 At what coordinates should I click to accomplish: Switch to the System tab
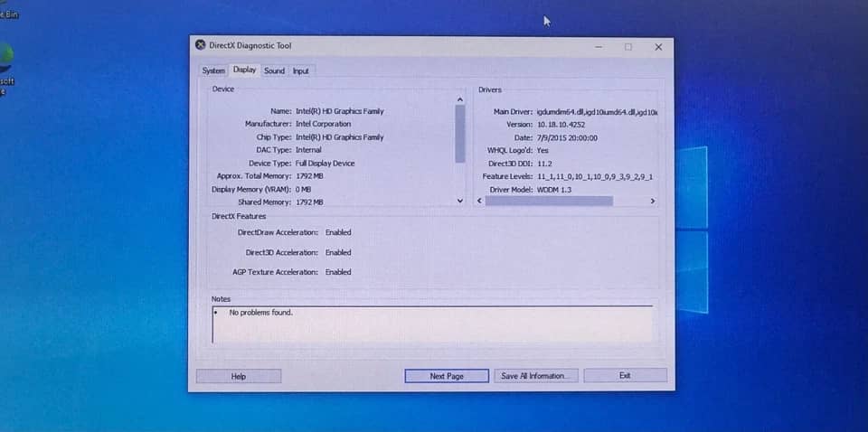tap(213, 70)
